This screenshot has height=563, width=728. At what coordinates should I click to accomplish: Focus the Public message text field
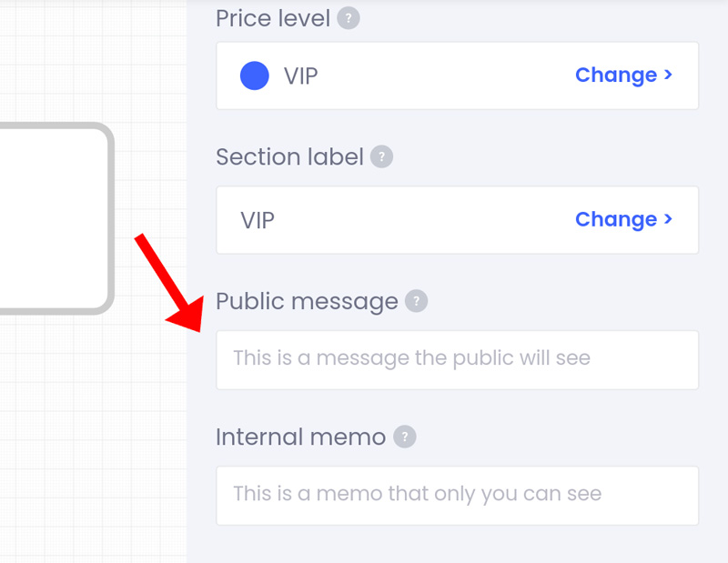[458, 360]
